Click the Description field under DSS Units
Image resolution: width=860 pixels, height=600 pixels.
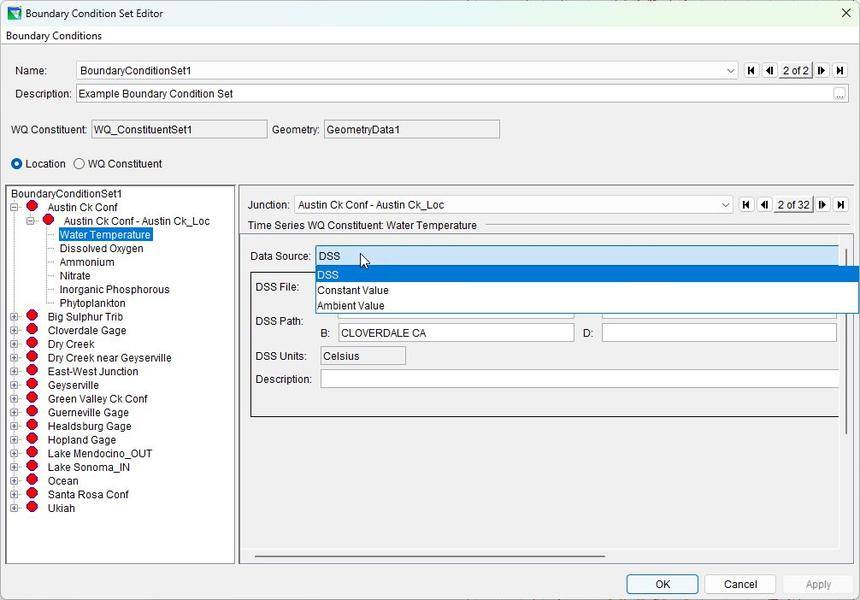pos(580,379)
